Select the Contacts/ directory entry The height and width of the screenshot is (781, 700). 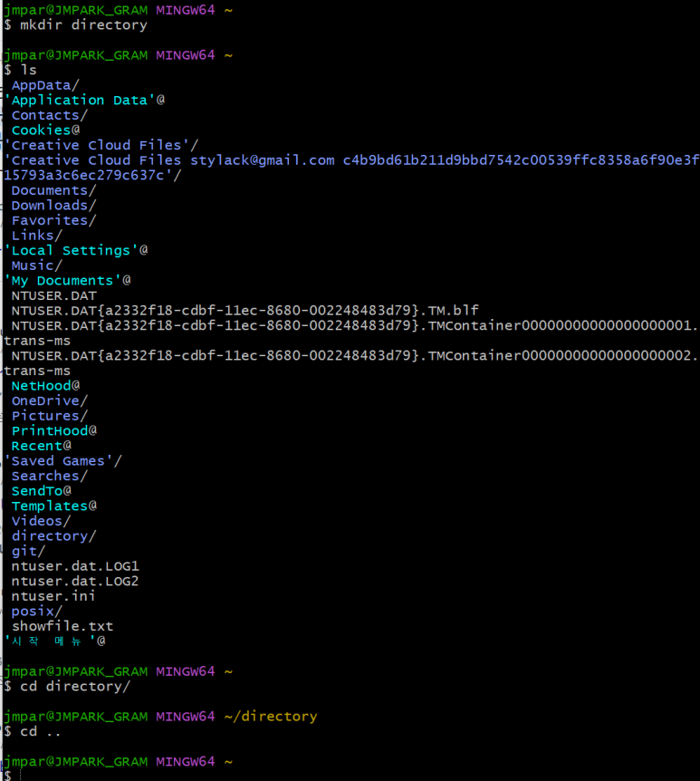pyautogui.click(x=49, y=115)
